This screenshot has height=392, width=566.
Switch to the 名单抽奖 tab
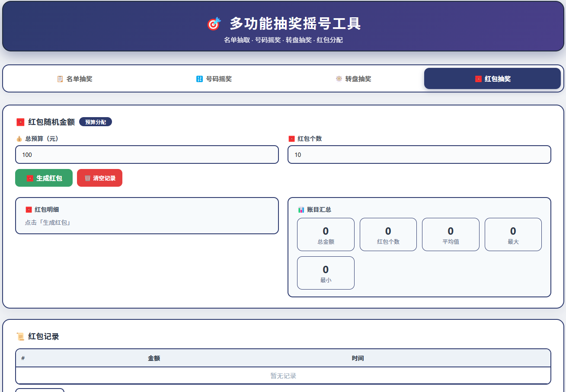tap(74, 79)
